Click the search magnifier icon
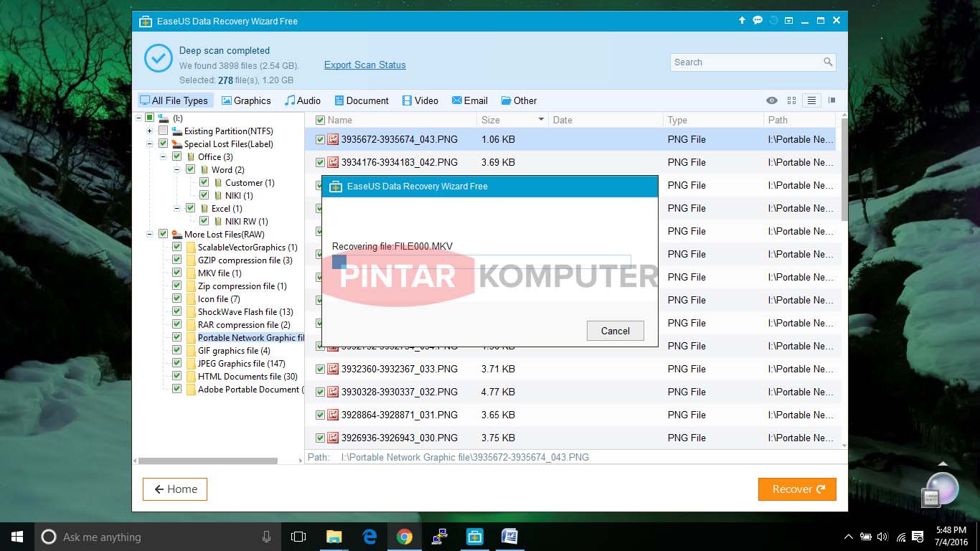The width and height of the screenshot is (980, 551). (828, 62)
